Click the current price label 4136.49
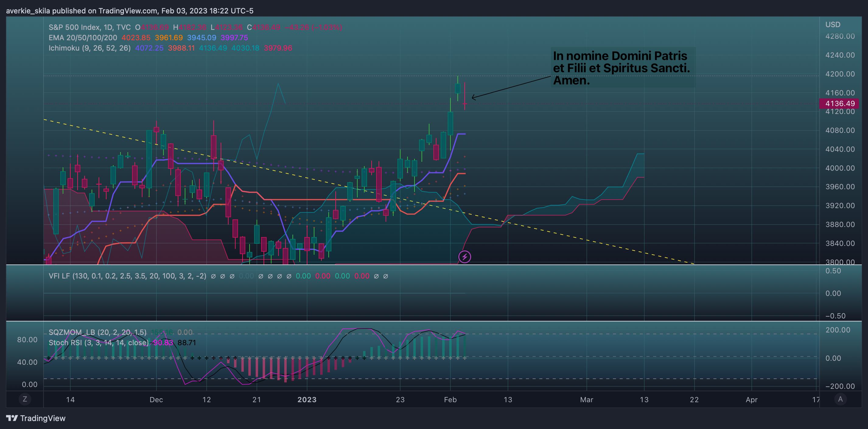The height and width of the screenshot is (429, 868). click(x=839, y=104)
